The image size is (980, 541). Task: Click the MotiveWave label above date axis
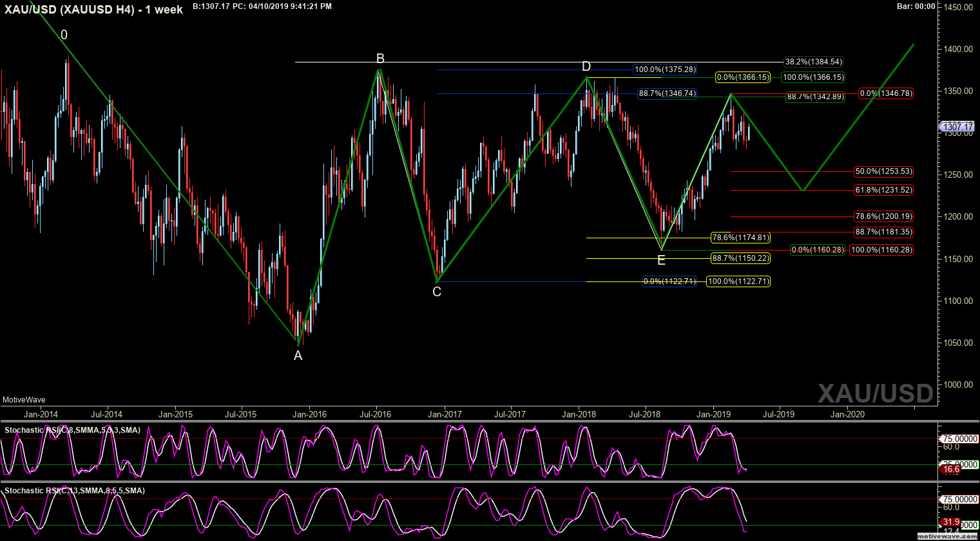(x=24, y=400)
